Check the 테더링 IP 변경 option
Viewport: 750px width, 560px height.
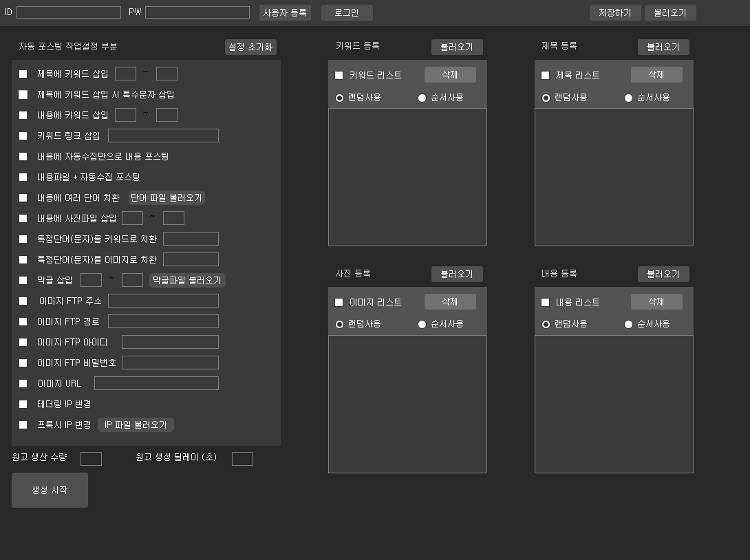point(23,404)
